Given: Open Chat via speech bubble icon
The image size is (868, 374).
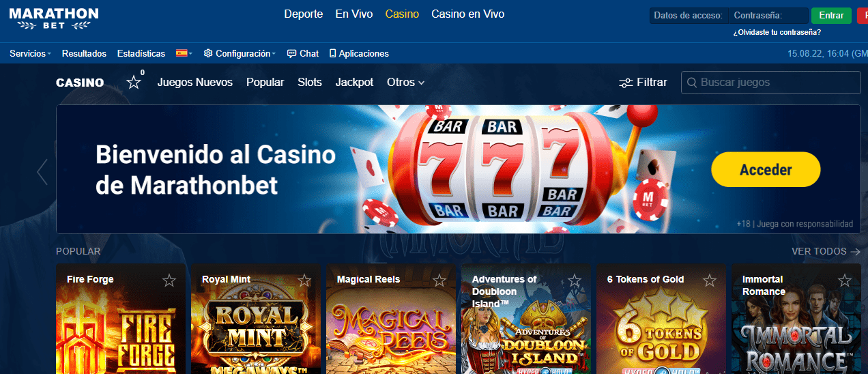Looking at the screenshot, I should click(291, 53).
